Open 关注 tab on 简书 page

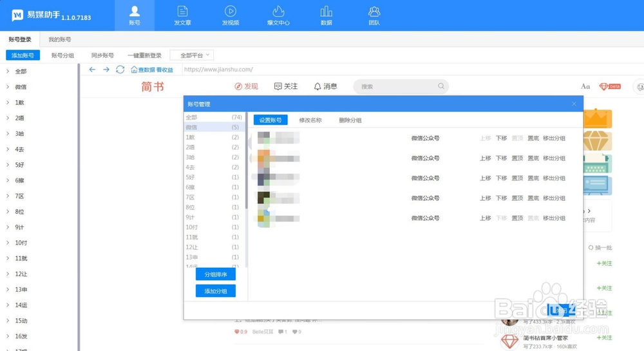tap(286, 86)
